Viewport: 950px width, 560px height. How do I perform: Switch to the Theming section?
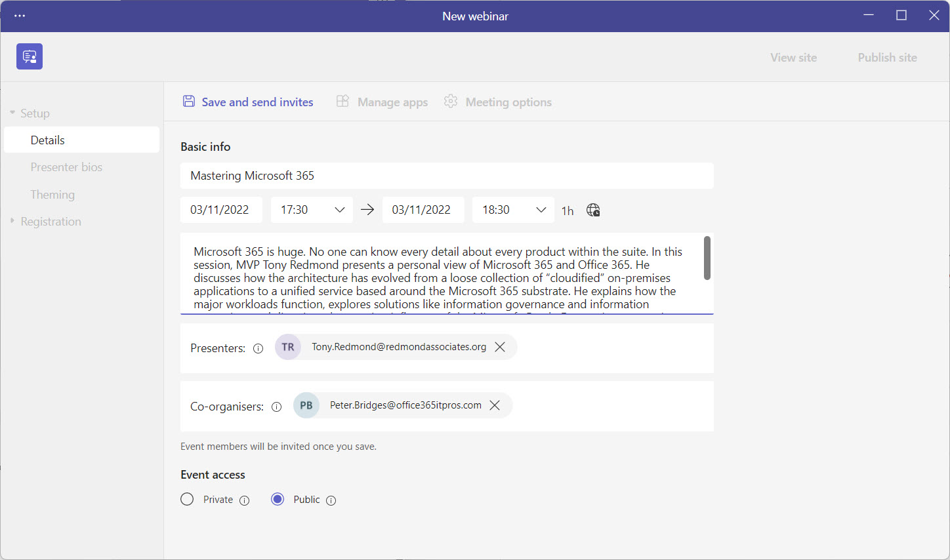52,194
